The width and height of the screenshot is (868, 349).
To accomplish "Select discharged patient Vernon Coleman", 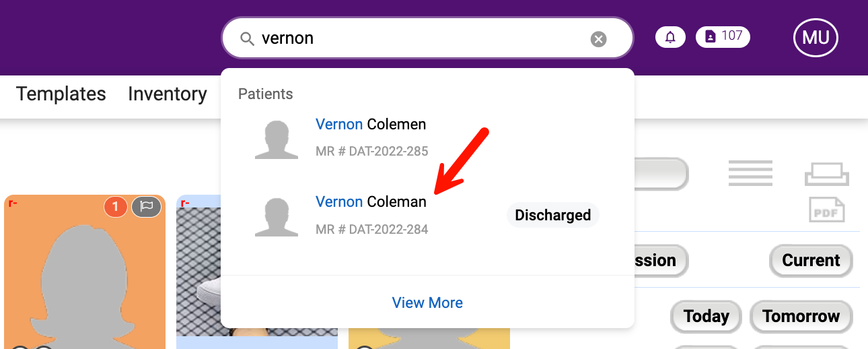I will 371,201.
